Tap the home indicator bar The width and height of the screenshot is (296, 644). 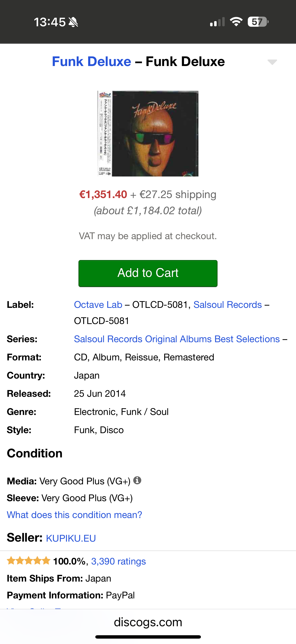(x=148, y=637)
